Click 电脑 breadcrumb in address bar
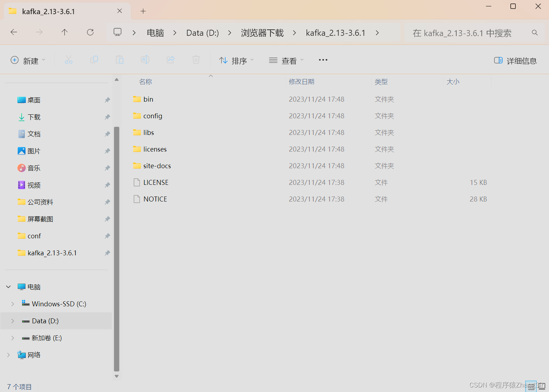The image size is (549, 392). click(155, 33)
